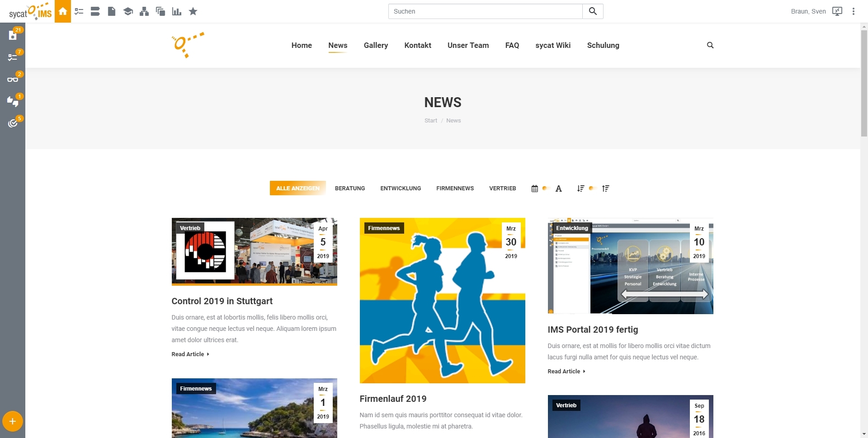Open the graduation cap icon in the top toolbar
868x438 pixels.
pyautogui.click(x=128, y=11)
